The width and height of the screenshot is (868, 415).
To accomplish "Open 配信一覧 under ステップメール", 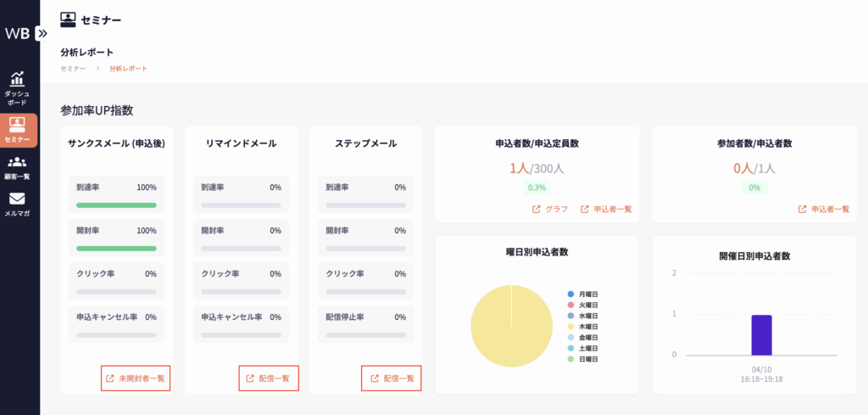I will [x=392, y=379].
